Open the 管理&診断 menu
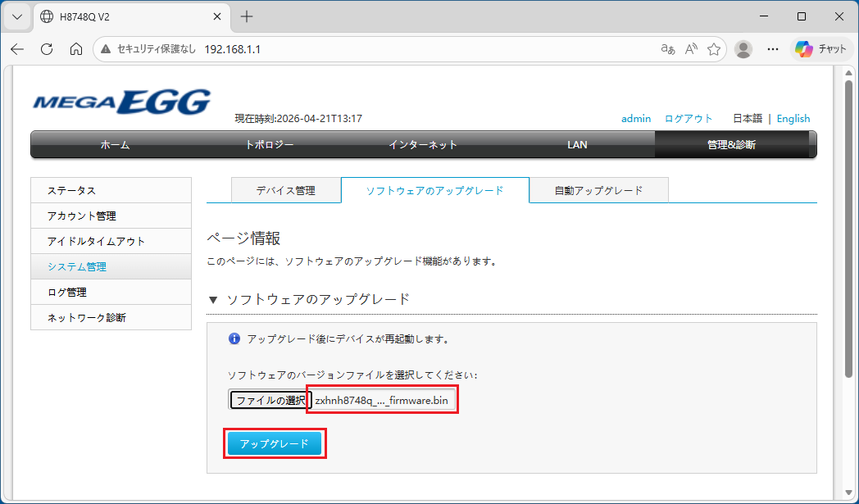 (731, 144)
